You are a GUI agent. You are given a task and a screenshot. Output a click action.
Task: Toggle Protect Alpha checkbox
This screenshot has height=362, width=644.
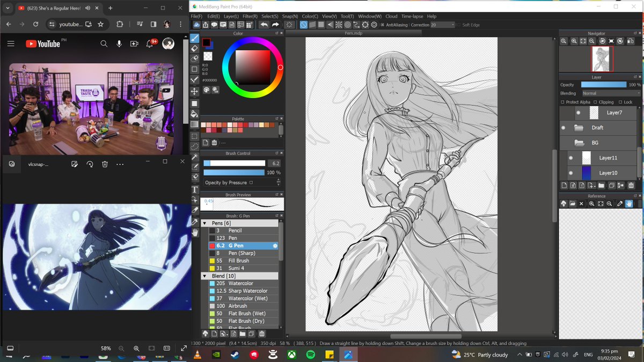tap(562, 102)
